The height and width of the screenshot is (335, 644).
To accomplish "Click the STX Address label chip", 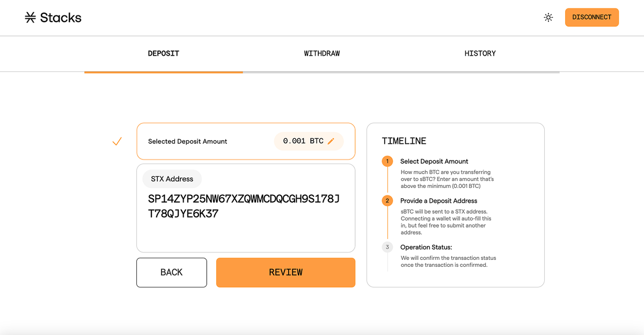I will (x=172, y=179).
